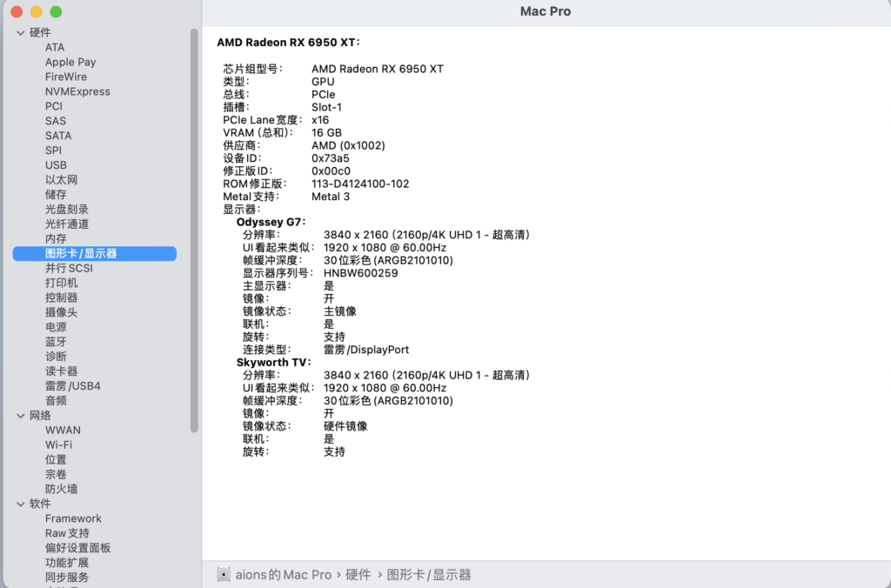This screenshot has height=588, width=891.
Task: Click the slot value Slot-1
Action: click(x=327, y=107)
